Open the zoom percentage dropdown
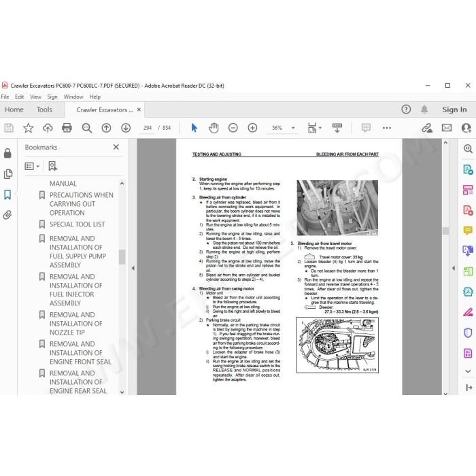The width and height of the screenshot is (476, 476). point(293,128)
